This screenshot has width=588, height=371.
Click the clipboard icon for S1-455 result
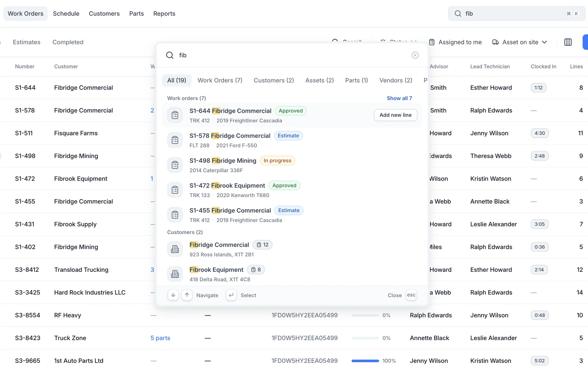(x=175, y=215)
